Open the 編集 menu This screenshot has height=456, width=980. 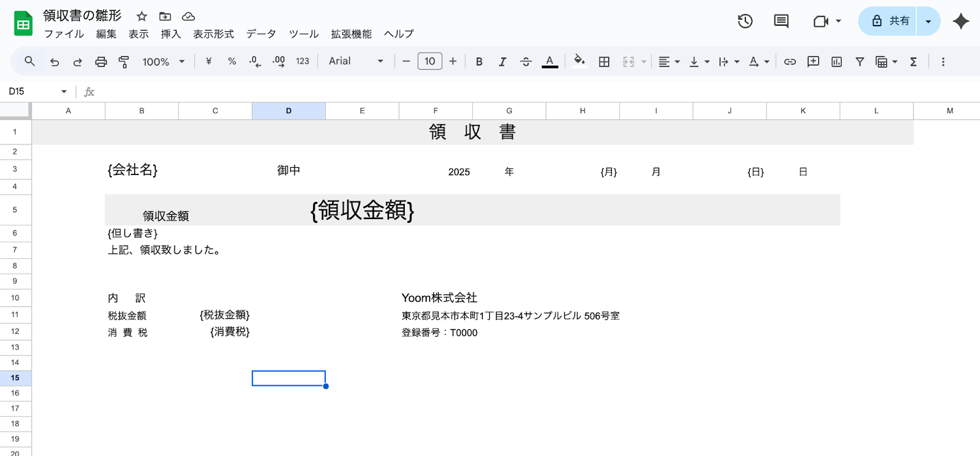(106, 34)
